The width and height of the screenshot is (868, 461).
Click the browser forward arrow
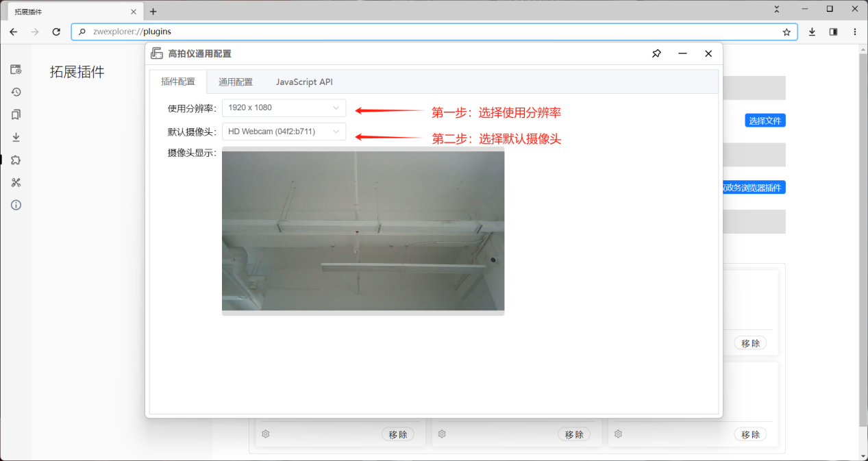pos(35,32)
